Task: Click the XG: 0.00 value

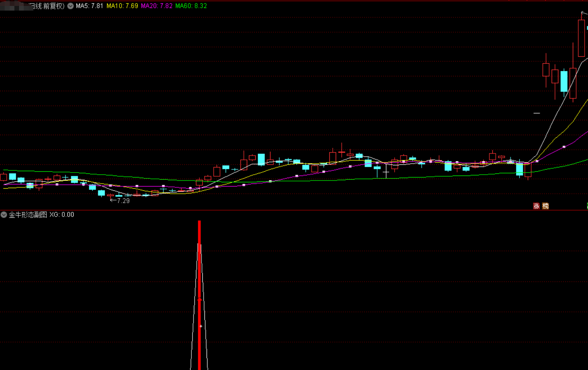Action: coord(62,215)
